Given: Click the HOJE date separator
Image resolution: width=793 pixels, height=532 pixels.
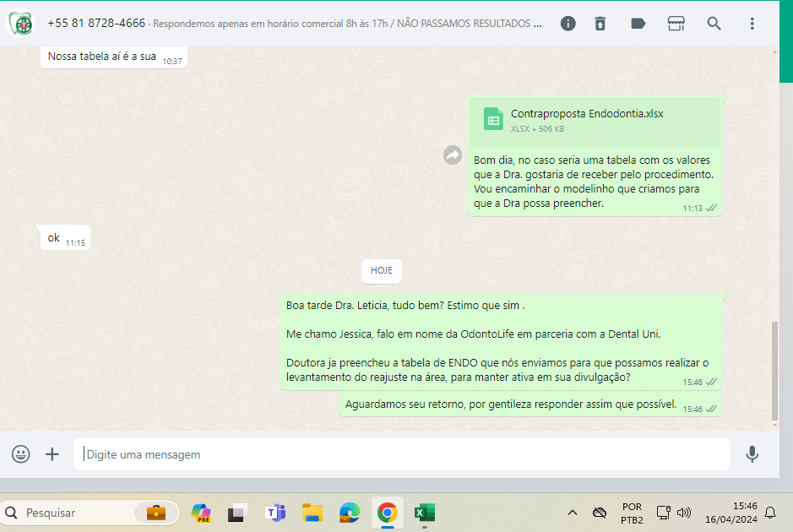Looking at the screenshot, I should [x=382, y=270].
